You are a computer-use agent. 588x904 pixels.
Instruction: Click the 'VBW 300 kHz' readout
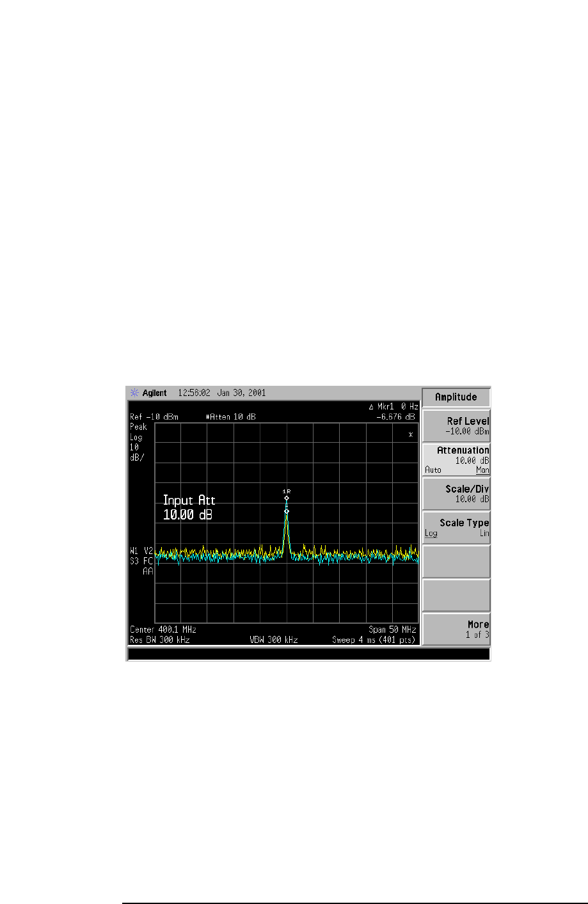pos(274,640)
